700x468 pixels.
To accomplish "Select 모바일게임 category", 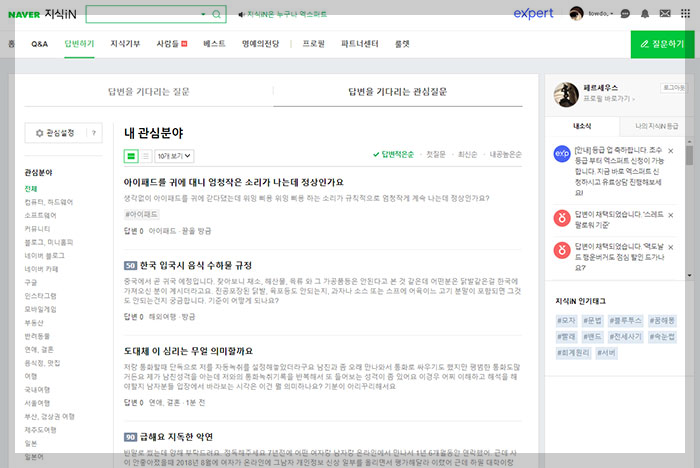I will click(x=41, y=309).
